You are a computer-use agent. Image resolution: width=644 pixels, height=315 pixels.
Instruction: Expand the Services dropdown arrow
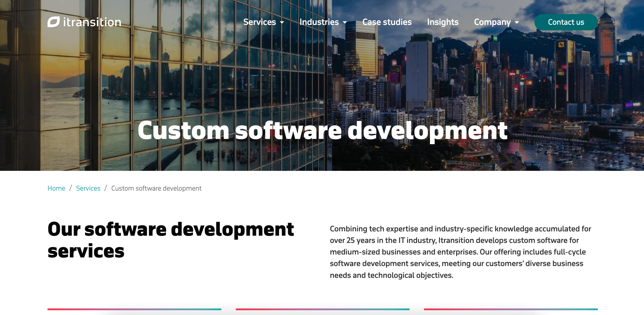pos(282,22)
